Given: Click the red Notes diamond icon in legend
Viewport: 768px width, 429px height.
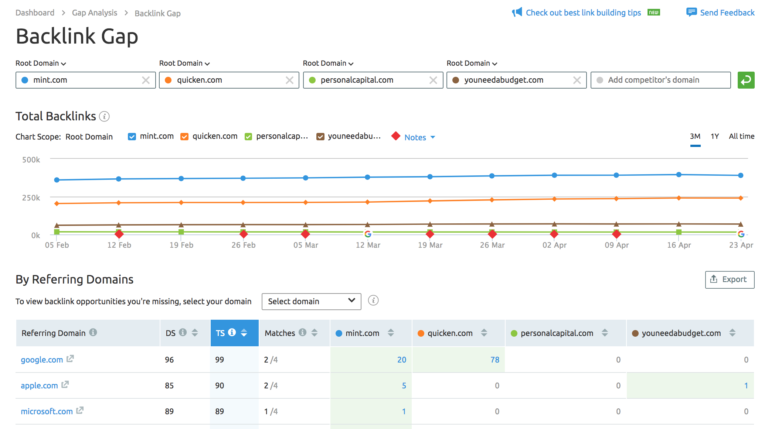Looking at the screenshot, I should pos(396,136).
